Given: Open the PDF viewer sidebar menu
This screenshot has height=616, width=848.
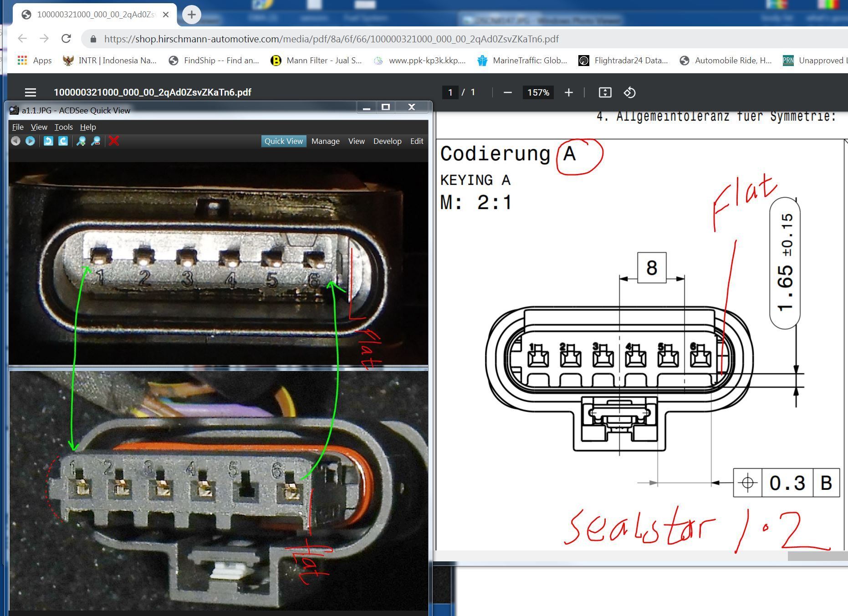Looking at the screenshot, I should 31,92.
